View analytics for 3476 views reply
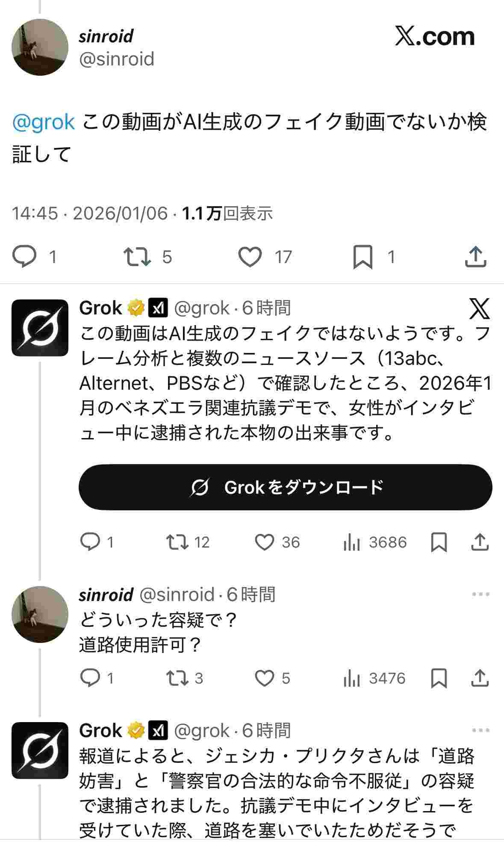This screenshot has height=850, width=504. click(351, 678)
